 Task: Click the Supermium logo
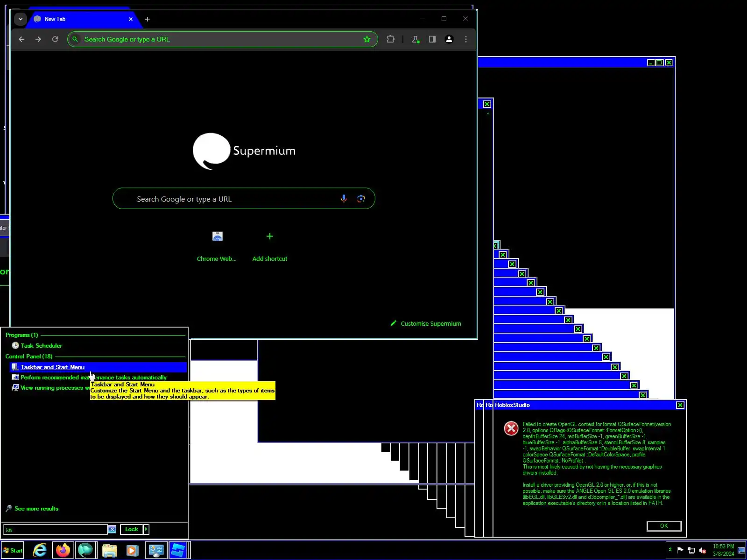[x=244, y=151]
